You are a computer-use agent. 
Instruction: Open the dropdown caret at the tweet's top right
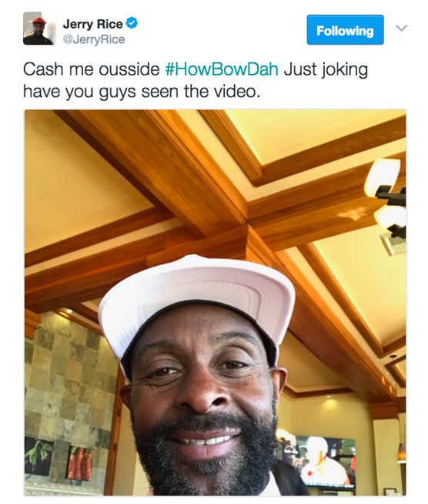tap(401, 29)
